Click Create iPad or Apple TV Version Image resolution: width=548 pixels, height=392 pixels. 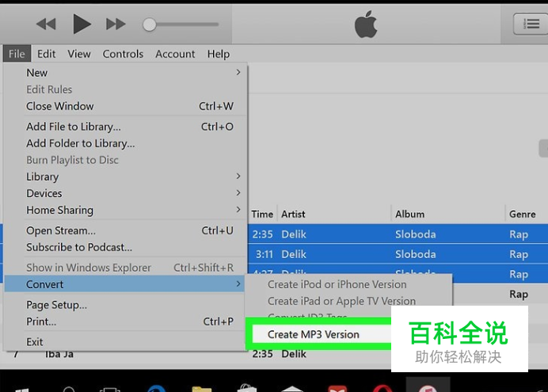pos(341,301)
